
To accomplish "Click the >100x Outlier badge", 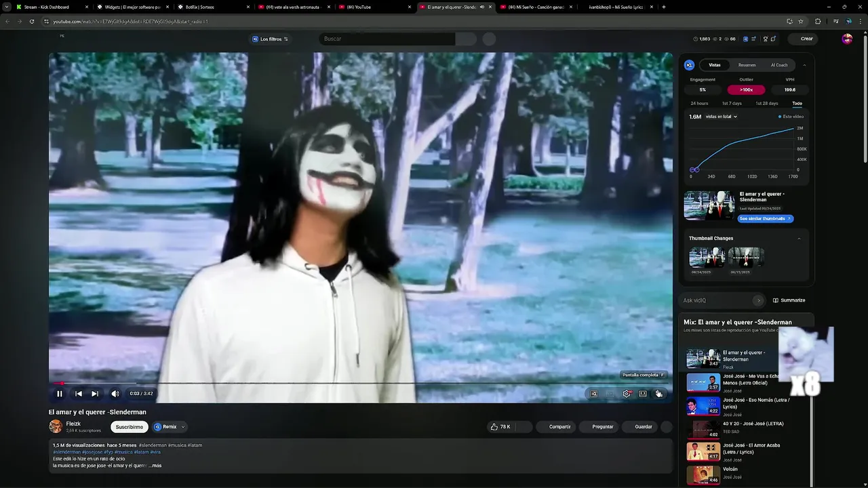I will [x=746, y=89].
